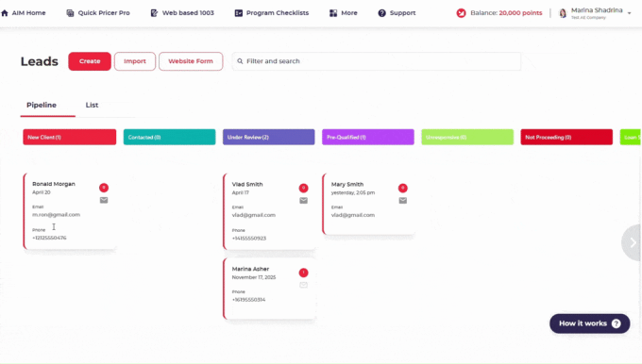This screenshot has width=642, height=364.
Task: Open Marina Asher's lead card name
Action: pyautogui.click(x=250, y=269)
